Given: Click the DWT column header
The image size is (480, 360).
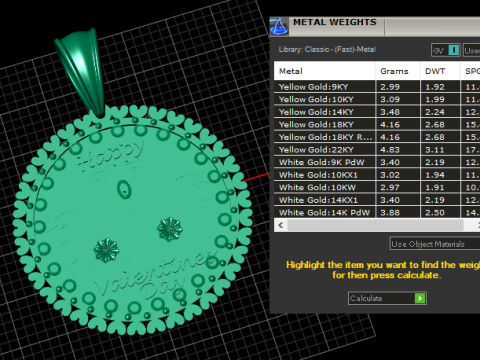Looking at the screenshot, I should [440, 71].
